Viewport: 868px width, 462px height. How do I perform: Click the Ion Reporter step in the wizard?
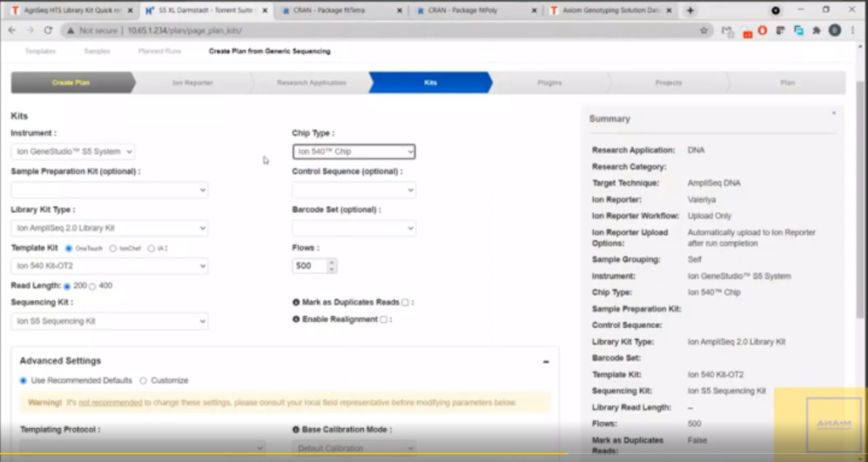click(192, 82)
